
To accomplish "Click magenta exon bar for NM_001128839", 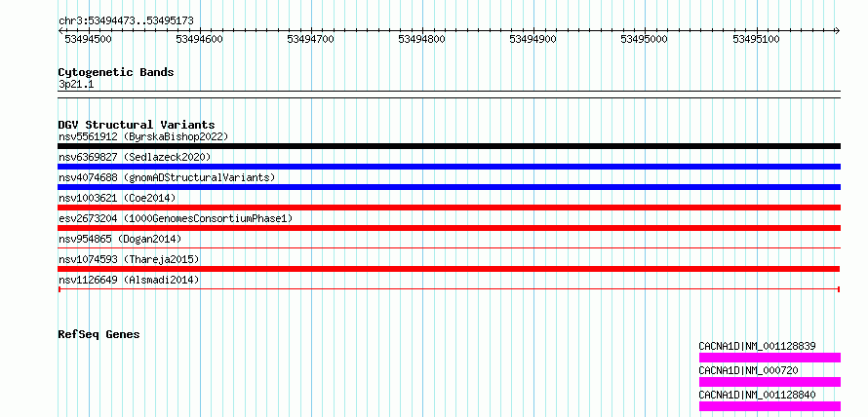I will [770, 358].
